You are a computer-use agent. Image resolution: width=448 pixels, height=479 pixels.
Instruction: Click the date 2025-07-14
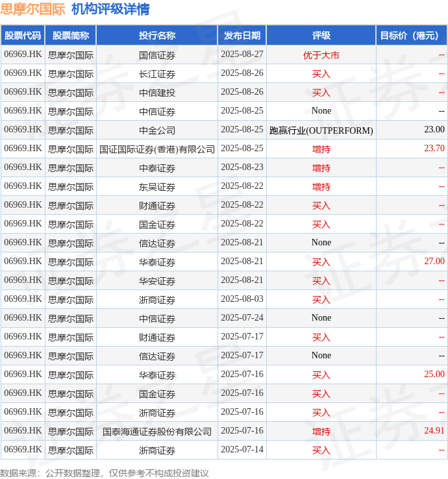click(242, 450)
